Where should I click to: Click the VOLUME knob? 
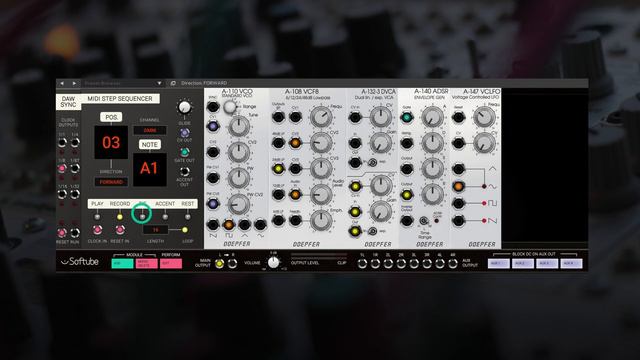(x=273, y=262)
